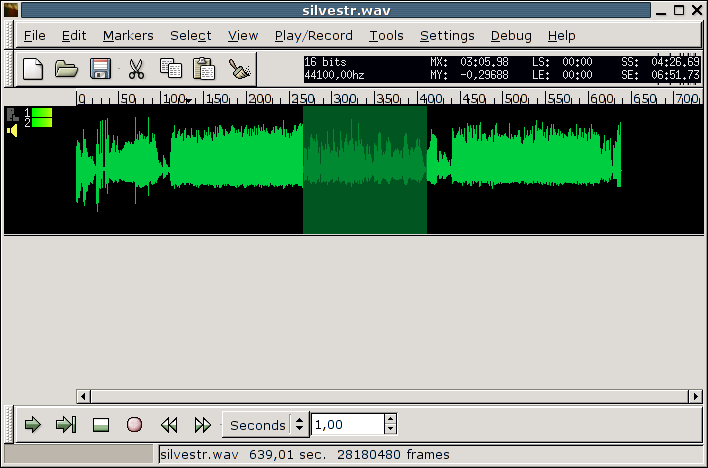Click the LE: 00:00 loop end value

pyautogui.click(x=562, y=75)
